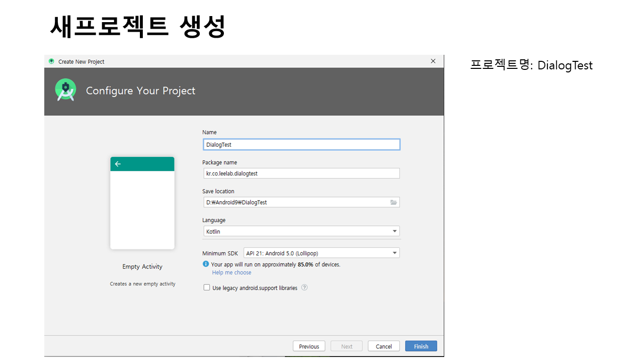
Task: Click the Cancel button
Action: point(383,346)
